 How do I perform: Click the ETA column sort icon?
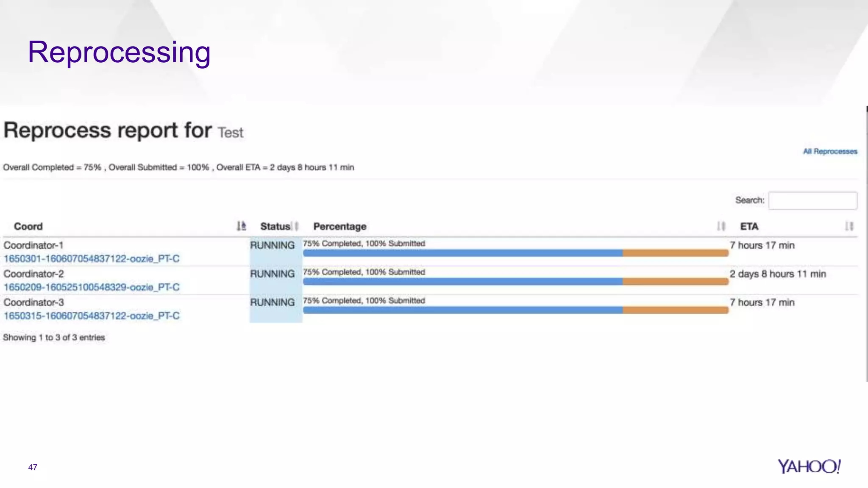[849, 226]
